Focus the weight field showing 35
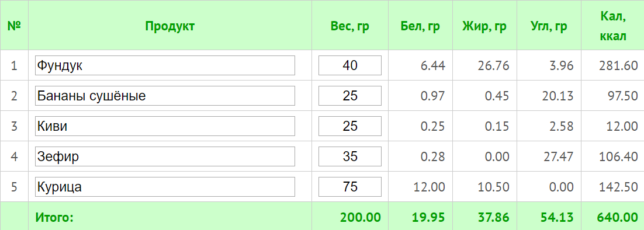The image size is (644, 230). [350, 156]
